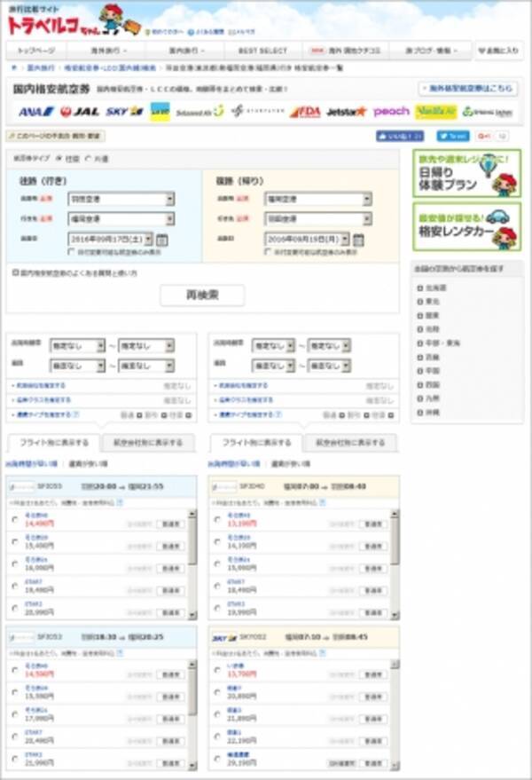Click the Vanilla Air logo
This screenshot has height=780, width=532.
[x=435, y=112]
